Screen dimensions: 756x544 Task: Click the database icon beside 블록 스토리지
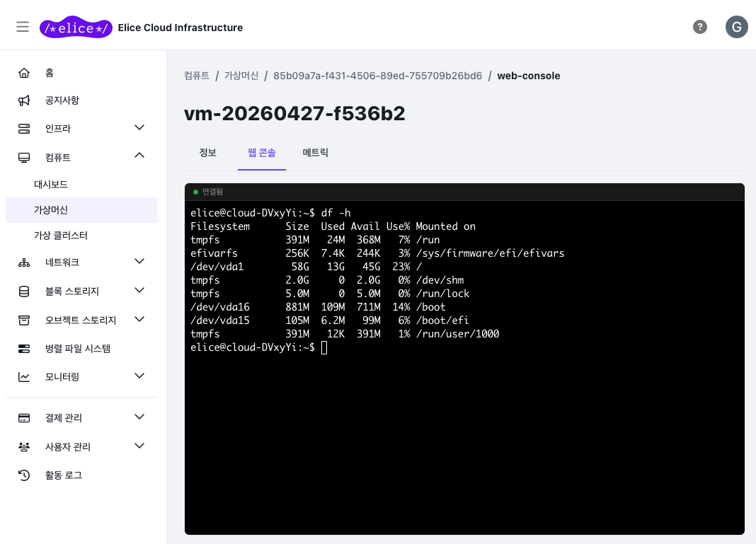[x=24, y=291]
